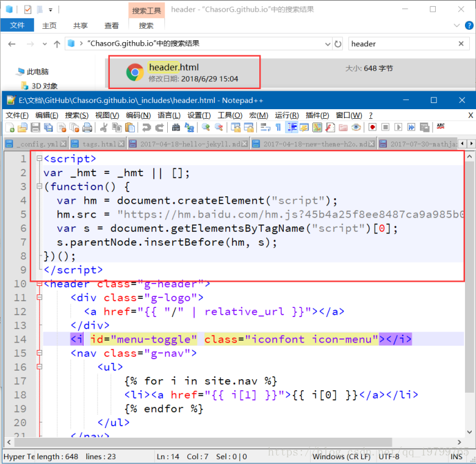The width and height of the screenshot is (476, 464).
Task: Click the Sync Horizontal Scrolling icon
Action: click(x=248, y=127)
